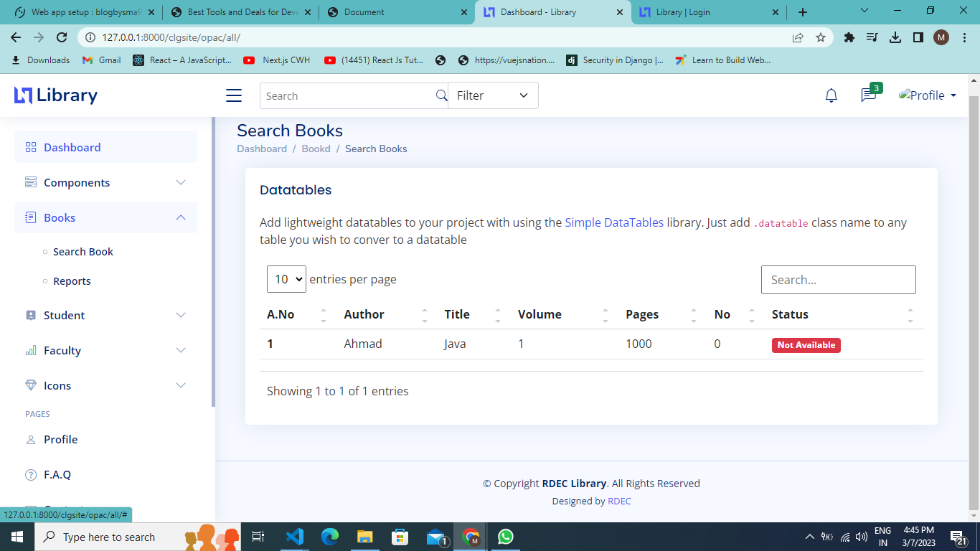
Task: Click the datatable Search... input field
Action: (x=838, y=280)
